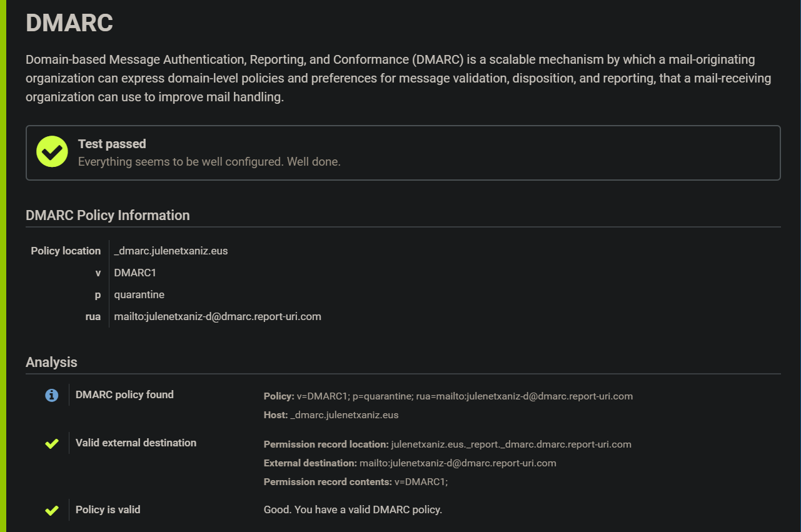Click the DMARC policy found label
The height and width of the screenshot is (532, 801).
[x=124, y=395]
